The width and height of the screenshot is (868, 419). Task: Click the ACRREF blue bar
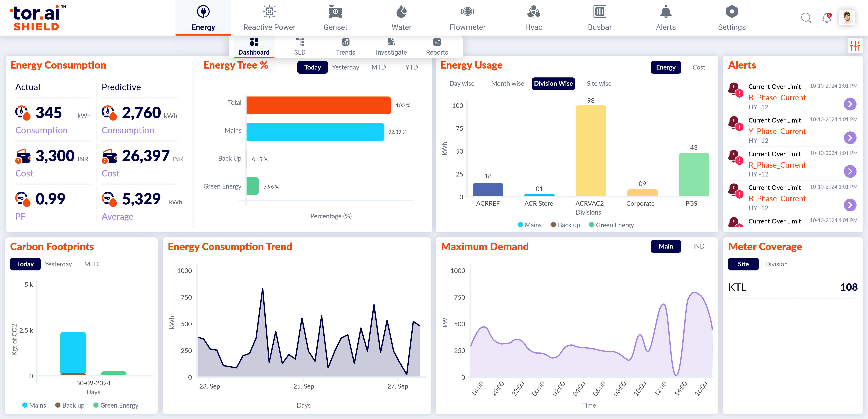(488, 190)
